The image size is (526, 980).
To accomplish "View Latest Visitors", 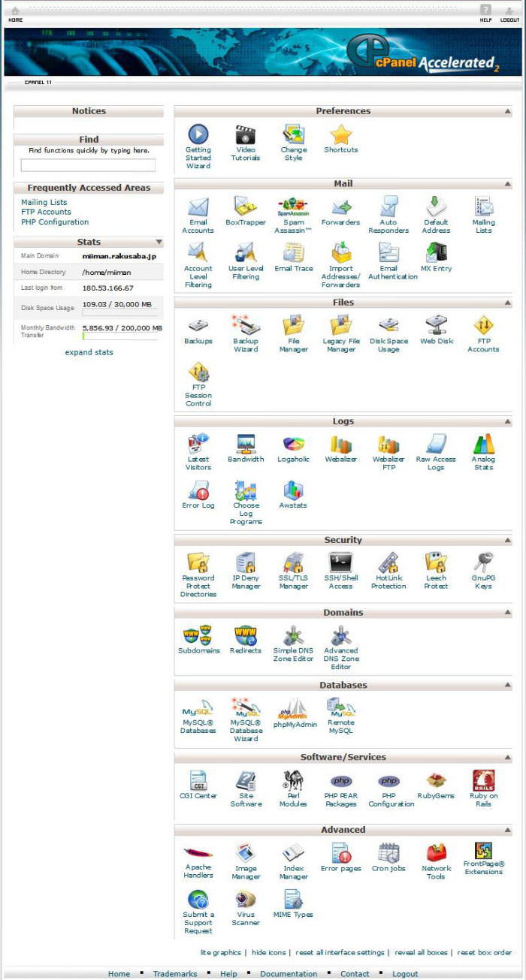I will click(x=198, y=444).
